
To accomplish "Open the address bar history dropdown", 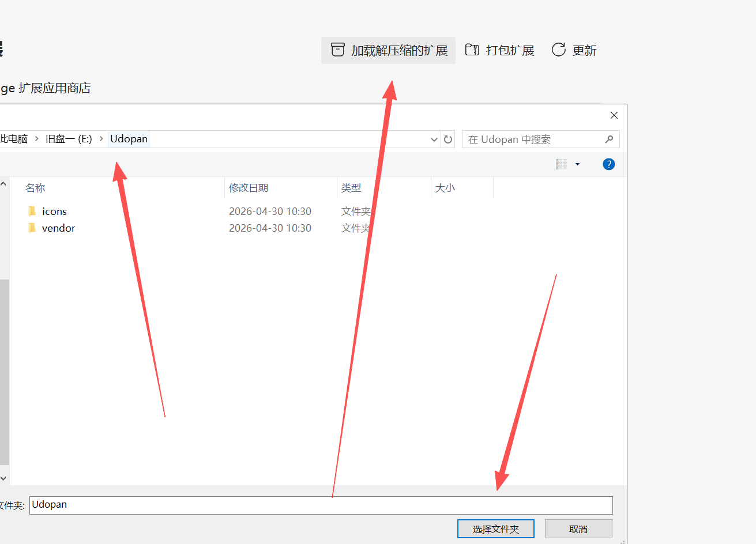I will click(434, 139).
